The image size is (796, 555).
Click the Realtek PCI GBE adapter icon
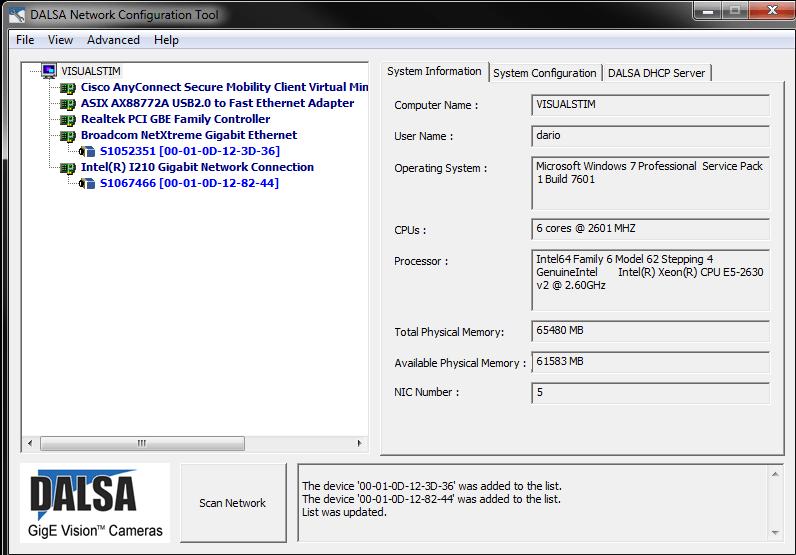pyautogui.click(x=68, y=119)
